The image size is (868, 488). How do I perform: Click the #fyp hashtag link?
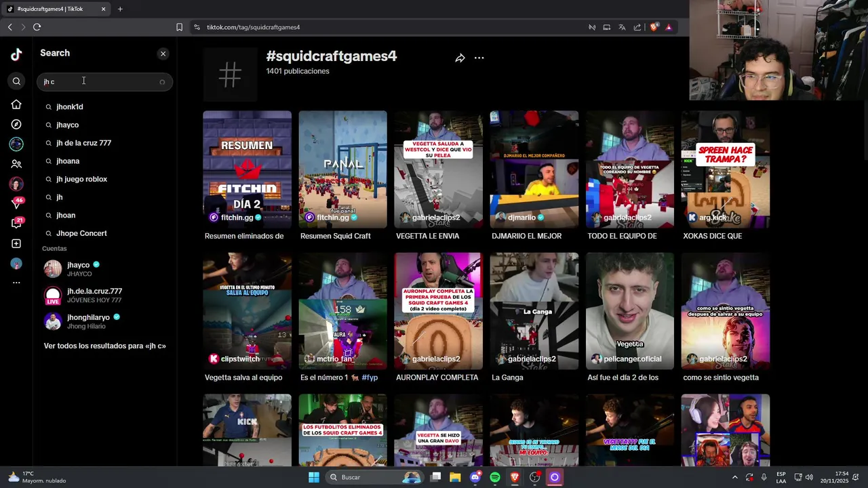coord(370,378)
